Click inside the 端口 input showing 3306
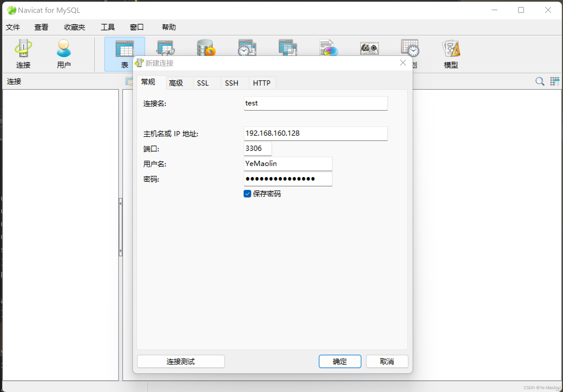This screenshot has width=563, height=392. tap(257, 149)
